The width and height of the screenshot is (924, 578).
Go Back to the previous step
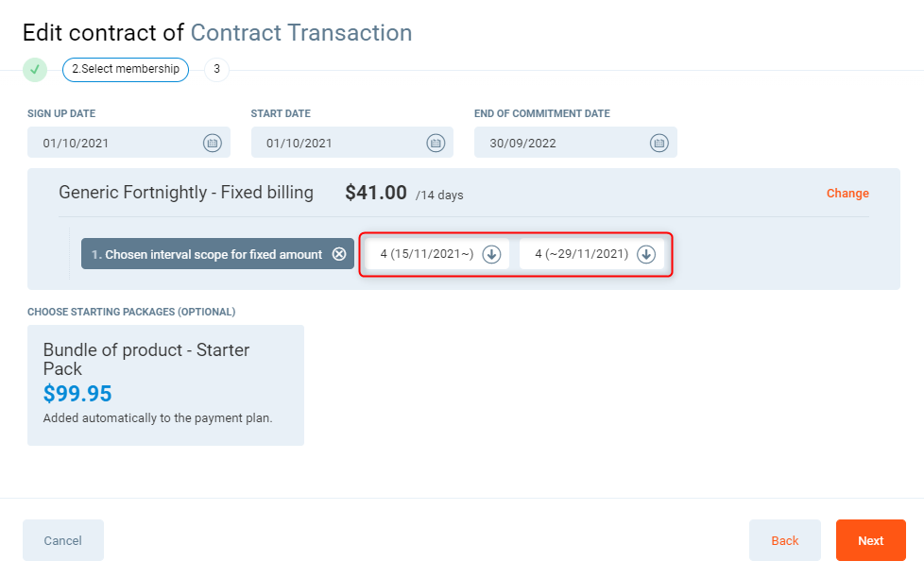click(785, 540)
